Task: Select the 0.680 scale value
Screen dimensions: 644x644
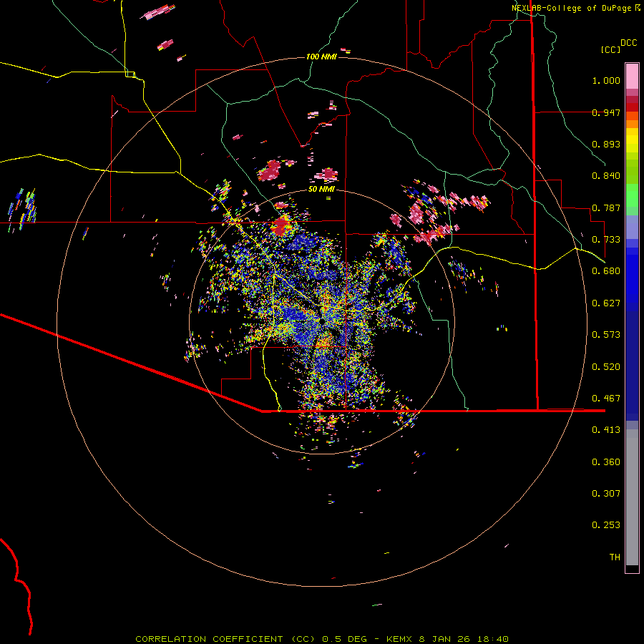Action: pos(606,271)
